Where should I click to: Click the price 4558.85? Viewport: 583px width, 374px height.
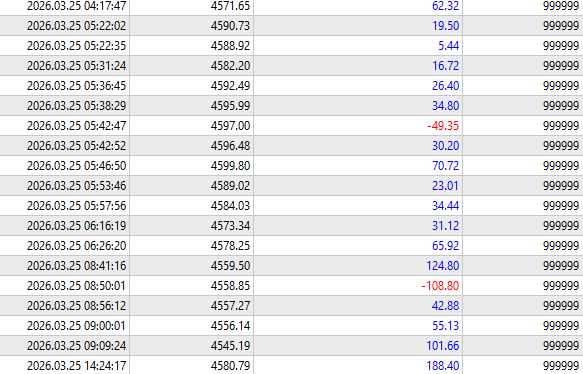coord(231,286)
